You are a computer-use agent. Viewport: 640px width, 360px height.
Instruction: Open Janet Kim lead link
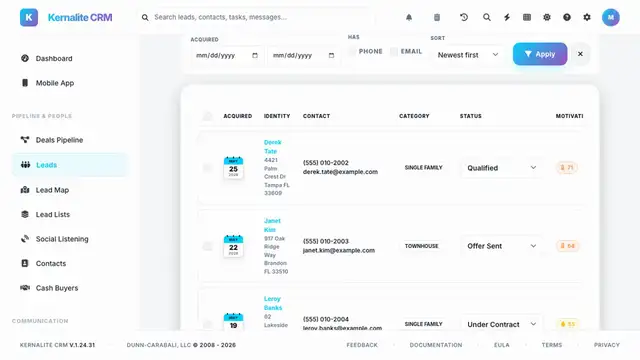point(272,225)
